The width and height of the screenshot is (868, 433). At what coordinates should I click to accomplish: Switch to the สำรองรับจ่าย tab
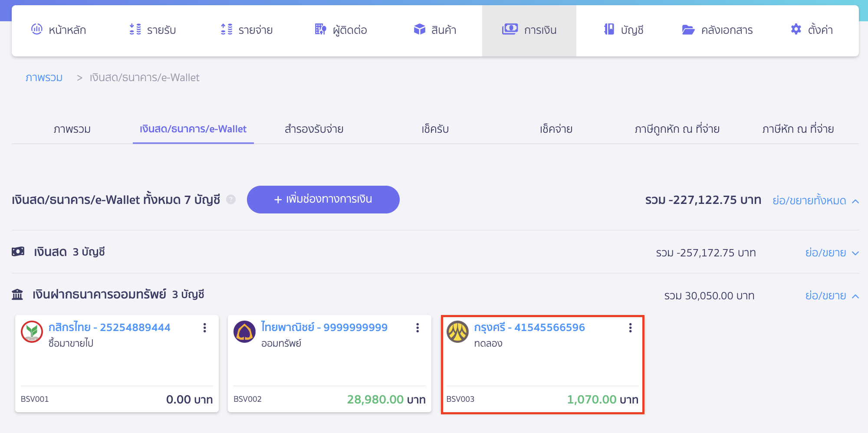[314, 129]
